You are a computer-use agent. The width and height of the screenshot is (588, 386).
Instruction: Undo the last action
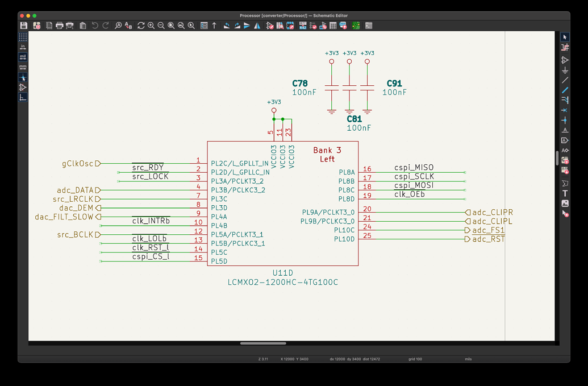[x=95, y=26]
